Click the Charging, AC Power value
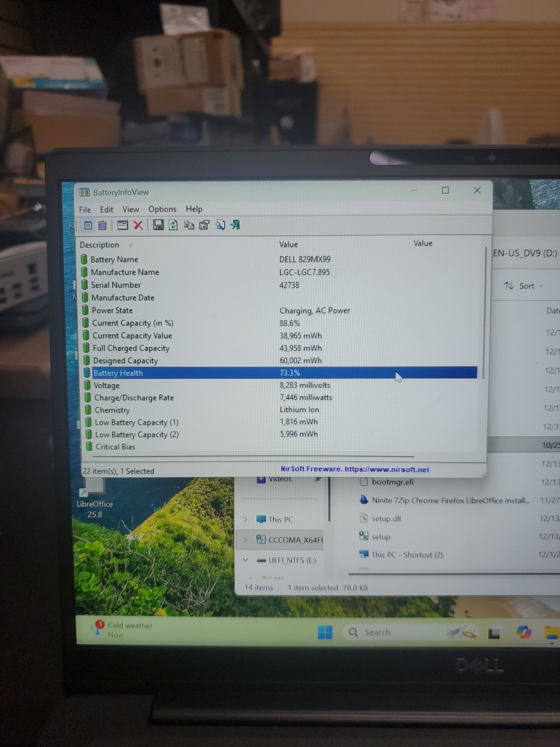Viewport: 560px width, 747px height. click(x=315, y=311)
